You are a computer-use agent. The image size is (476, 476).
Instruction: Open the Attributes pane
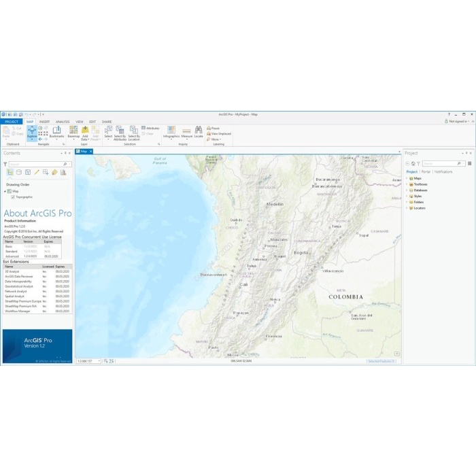click(x=150, y=128)
